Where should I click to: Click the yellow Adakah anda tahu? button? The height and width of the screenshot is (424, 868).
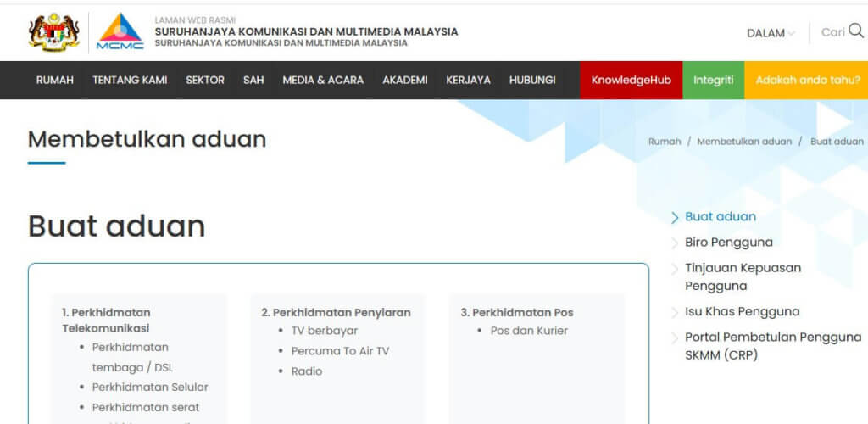(807, 81)
